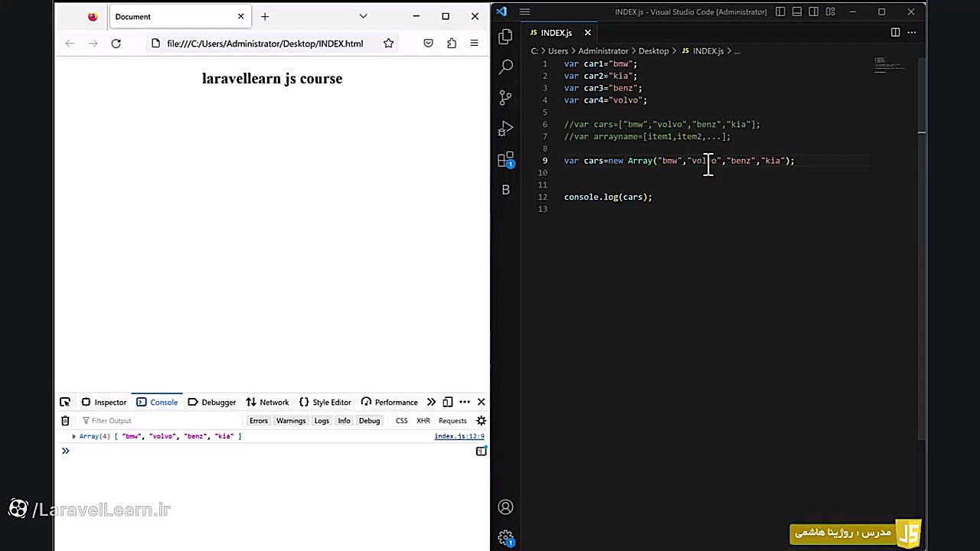
Task: Toggle the Warnings console filter
Action: [291, 420]
